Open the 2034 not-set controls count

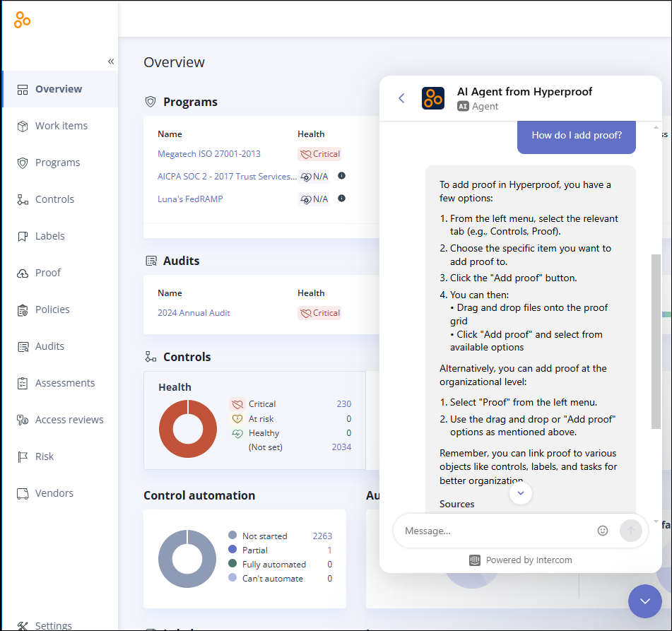click(x=341, y=447)
